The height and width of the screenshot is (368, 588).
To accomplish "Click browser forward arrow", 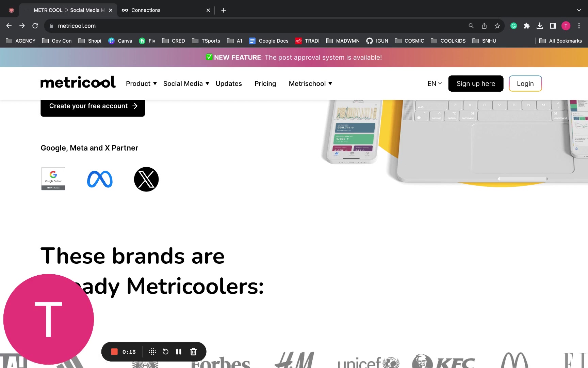I will 22,26.
